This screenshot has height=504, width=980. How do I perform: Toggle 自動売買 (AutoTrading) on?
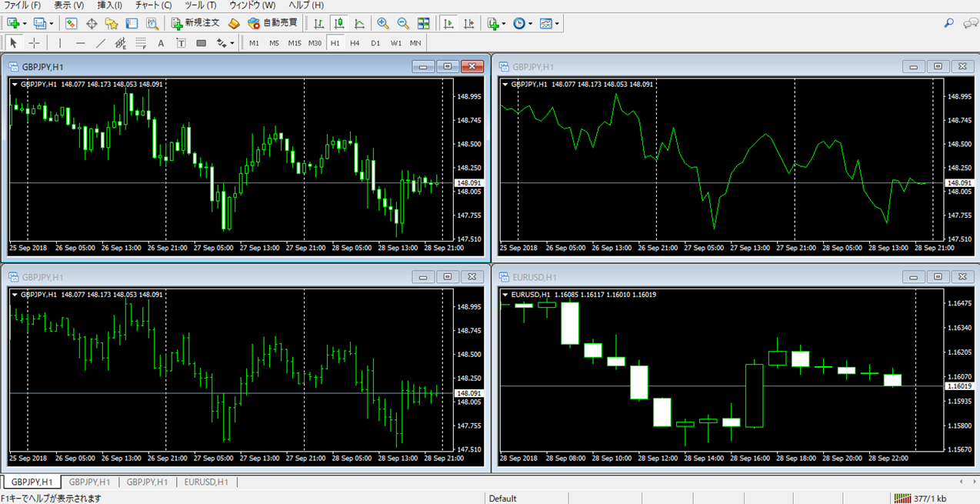273,23
